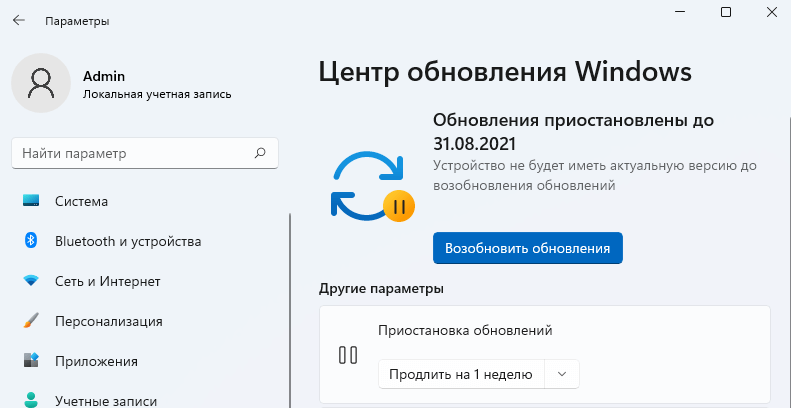Click the Bluetooth icon in sidebar
Image resolution: width=791 pixels, height=408 pixels.
click(x=31, y=241)
